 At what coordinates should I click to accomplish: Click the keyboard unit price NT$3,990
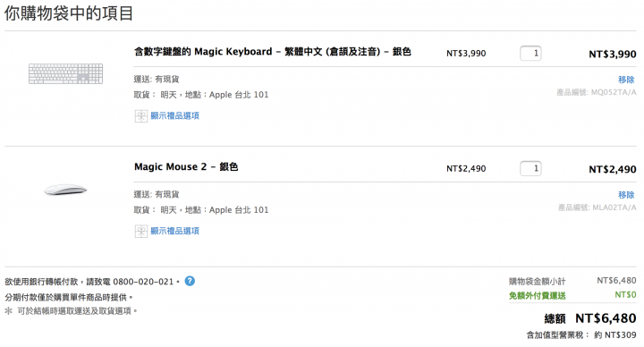[466, 54]
